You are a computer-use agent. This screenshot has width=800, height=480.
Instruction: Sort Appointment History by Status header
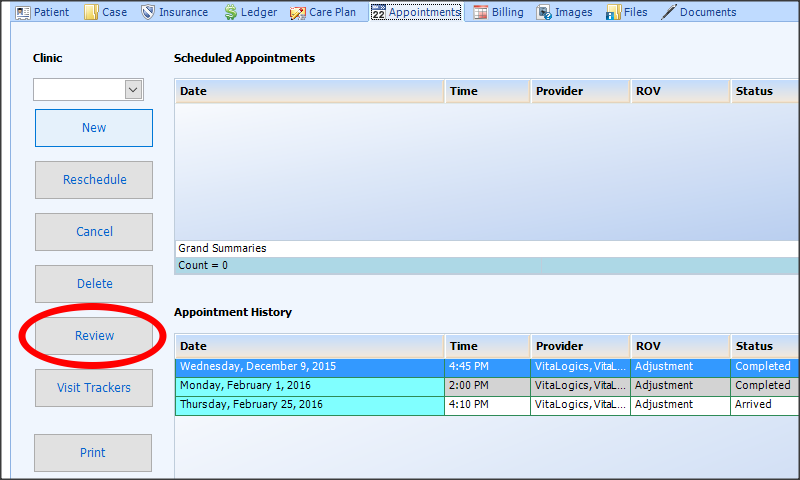[x=765, y=346]
